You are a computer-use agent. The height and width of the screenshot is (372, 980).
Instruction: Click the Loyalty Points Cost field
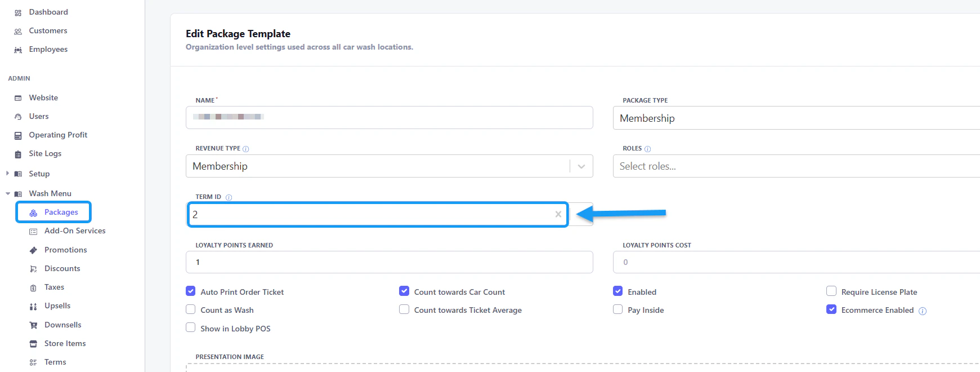point(796,262)
